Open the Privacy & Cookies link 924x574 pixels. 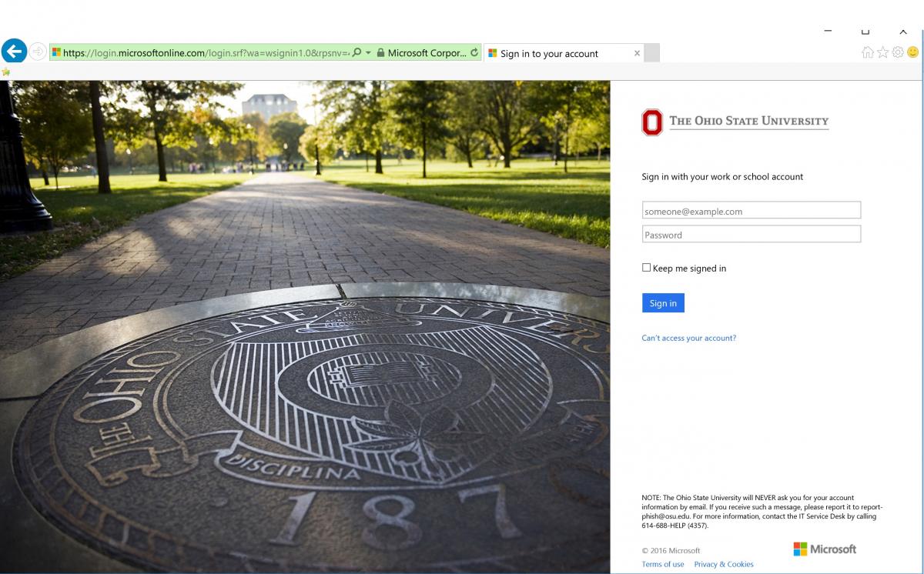click(724, 564)
